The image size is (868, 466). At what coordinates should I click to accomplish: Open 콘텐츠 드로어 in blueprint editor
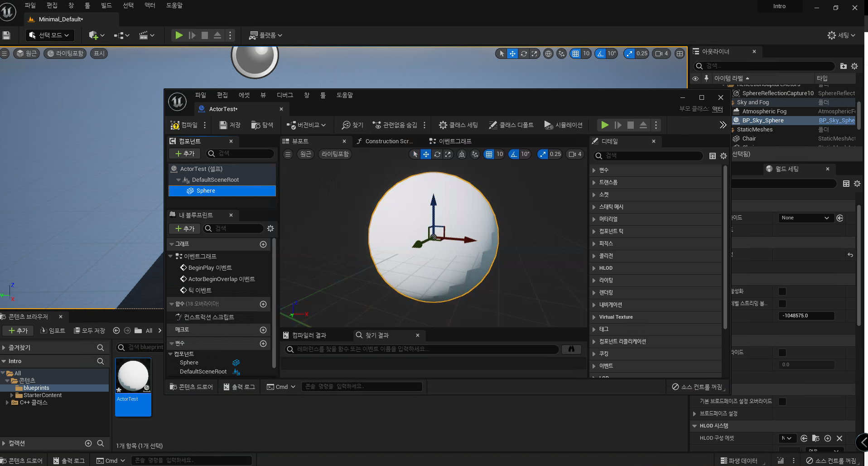pos(191,387)
